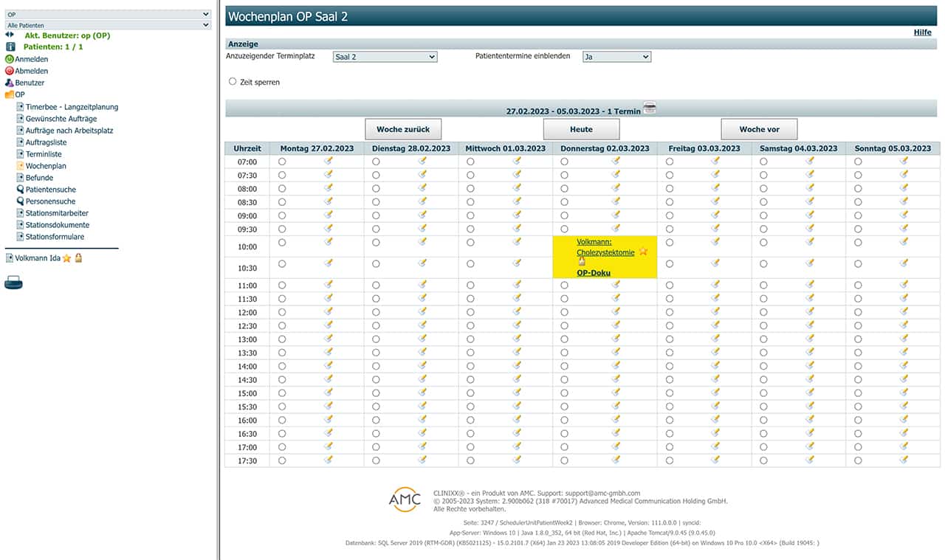Open the Anzuzeigender Terminplatz dropdown showing Saal 2
Screen dimensions: 945x560
click(x=385, y=57)
